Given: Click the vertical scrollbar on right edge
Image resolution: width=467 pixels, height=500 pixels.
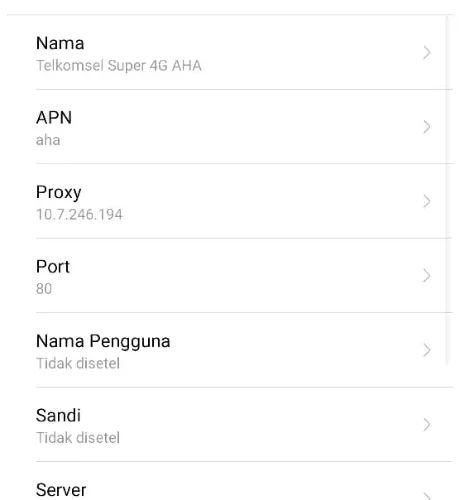Looking at the screenshot, I should coord(448,190).
